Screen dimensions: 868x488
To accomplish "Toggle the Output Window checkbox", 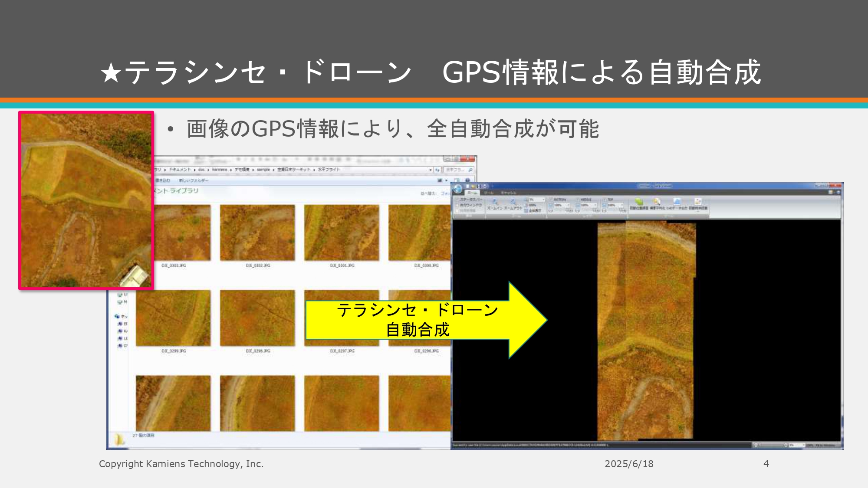I will coord(457,205).
